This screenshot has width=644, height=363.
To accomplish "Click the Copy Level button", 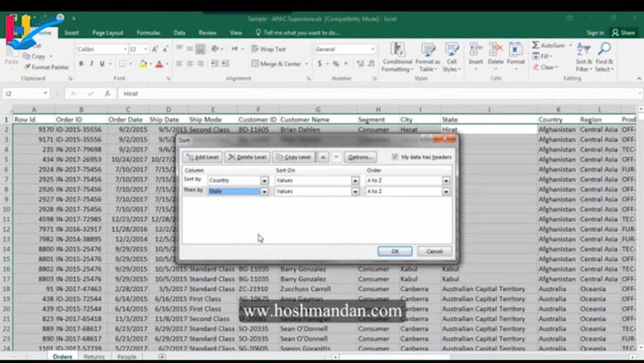I will click(x=294, y=157).
